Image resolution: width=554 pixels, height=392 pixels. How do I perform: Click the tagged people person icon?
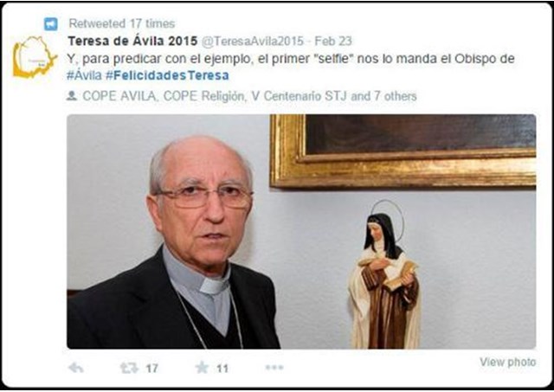pyautogui.click(x=72, y=96)
